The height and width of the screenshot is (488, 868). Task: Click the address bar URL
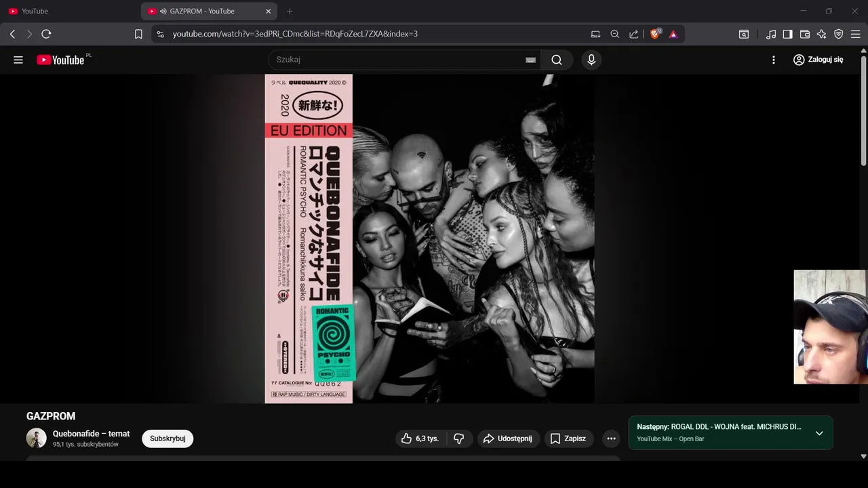(x=295, y=34)
